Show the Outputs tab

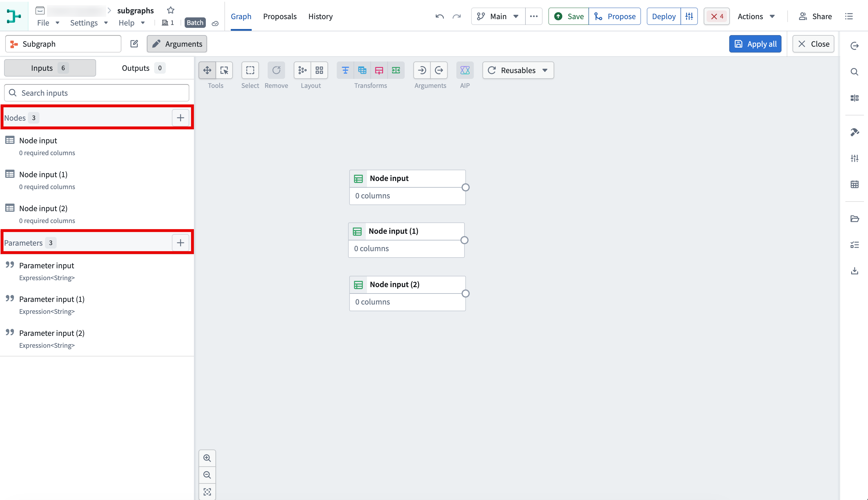tap(143, 68)
